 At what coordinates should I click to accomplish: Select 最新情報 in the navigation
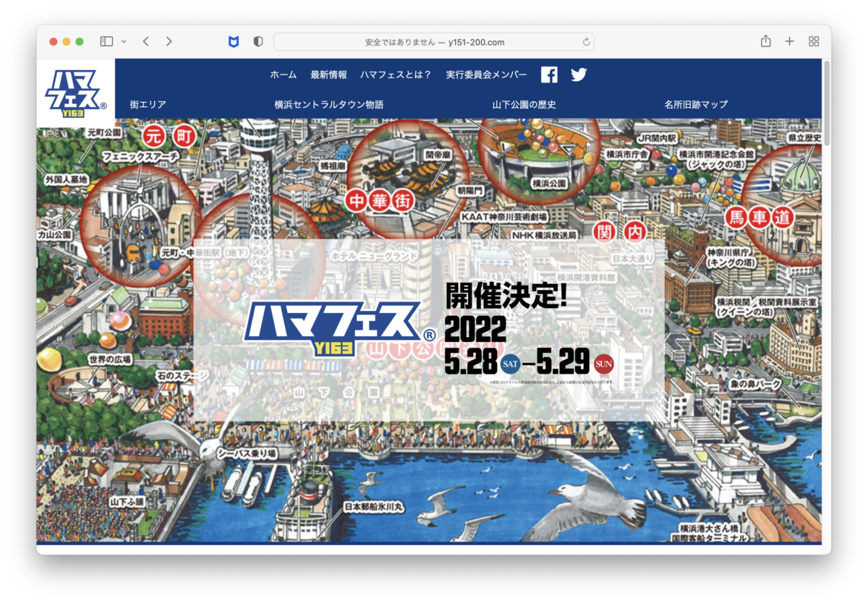pos(328,74)
